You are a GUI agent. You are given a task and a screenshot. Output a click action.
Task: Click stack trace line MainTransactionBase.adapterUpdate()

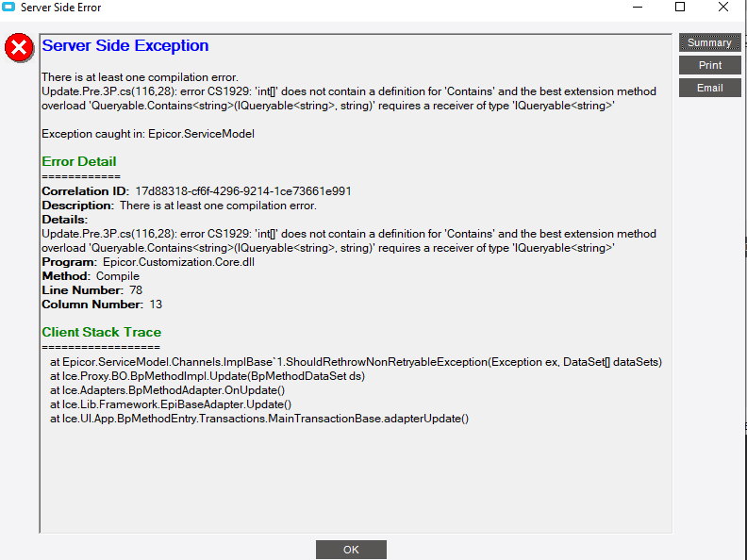click(x=259, y=419)
